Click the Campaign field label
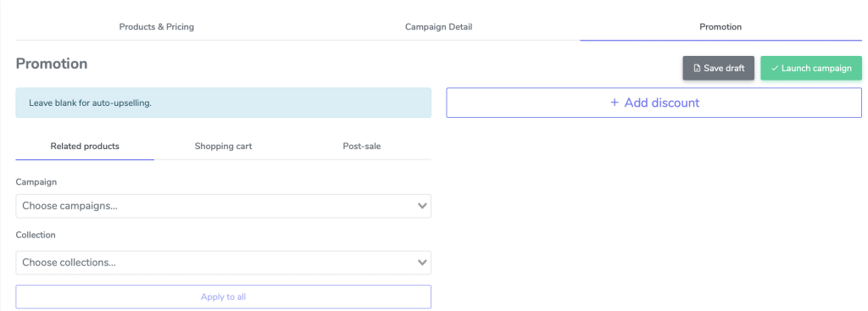Viewport: 868px width, 311px height. (x=36, y=181)
